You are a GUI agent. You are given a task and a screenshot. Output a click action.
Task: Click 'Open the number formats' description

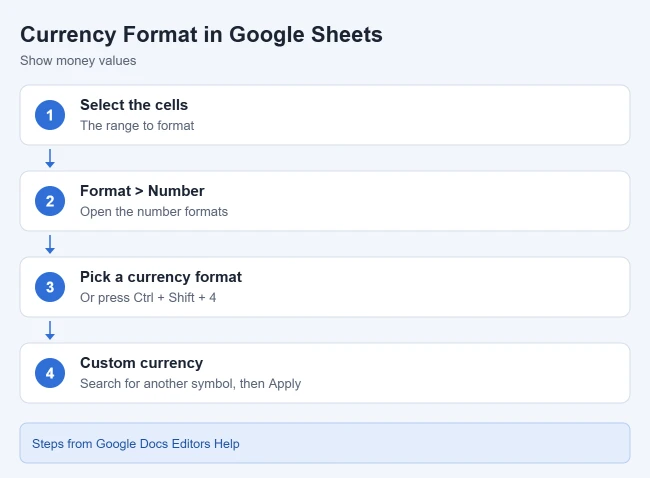click(154, 211)
